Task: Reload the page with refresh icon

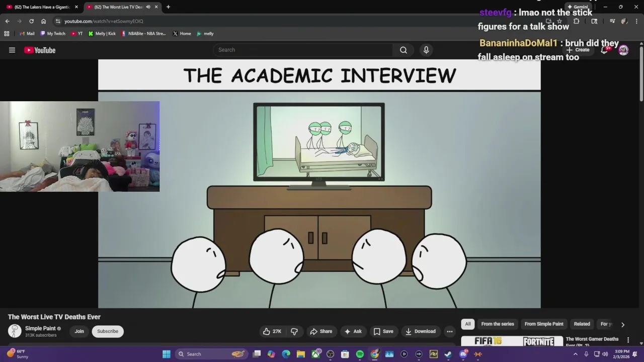Action: click(31, 21)
